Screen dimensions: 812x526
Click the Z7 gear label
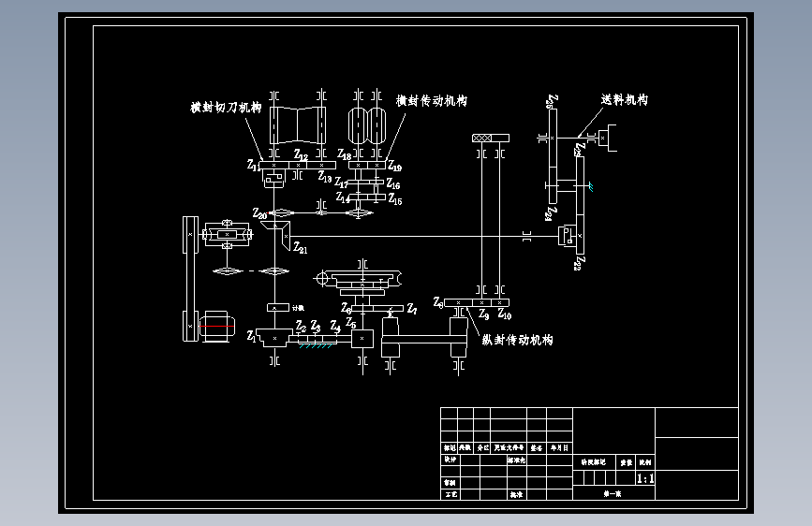tap(412, 309)
